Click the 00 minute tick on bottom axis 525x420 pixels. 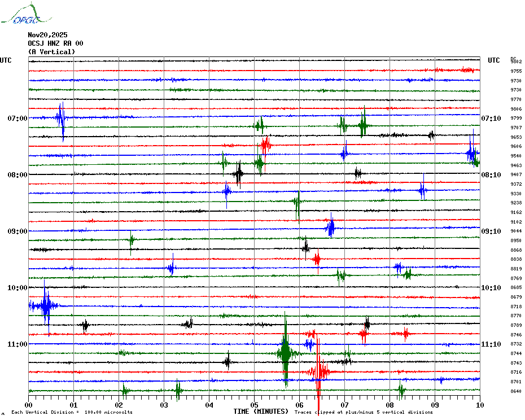[x=29, y=405]
